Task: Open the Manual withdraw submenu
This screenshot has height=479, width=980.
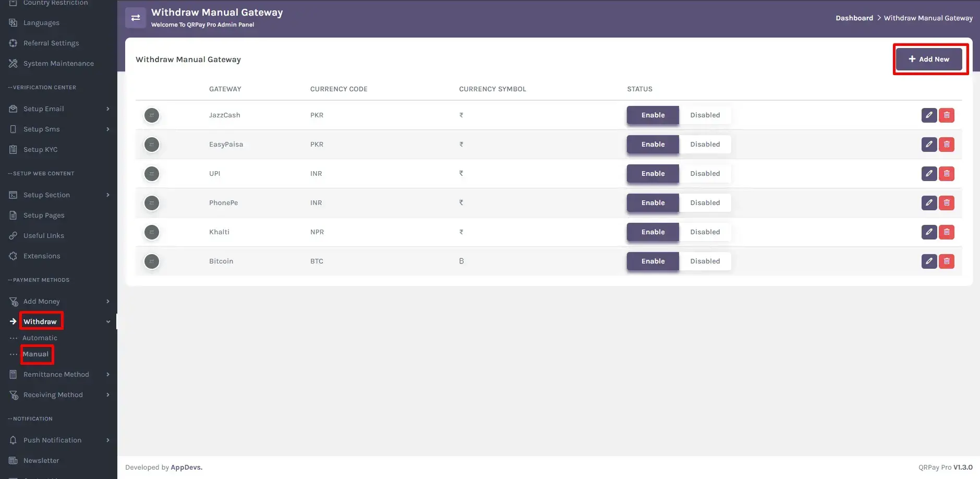Action: point(35,354)
